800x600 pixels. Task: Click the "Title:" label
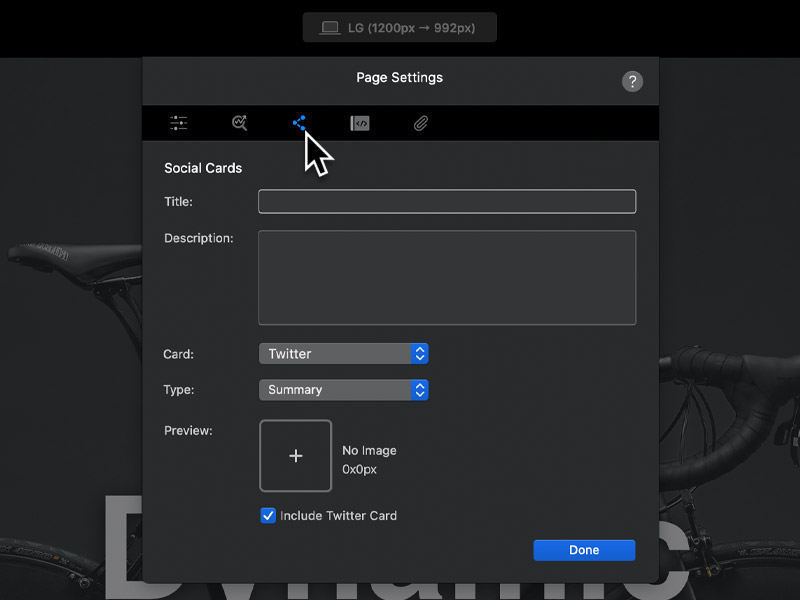179,202
